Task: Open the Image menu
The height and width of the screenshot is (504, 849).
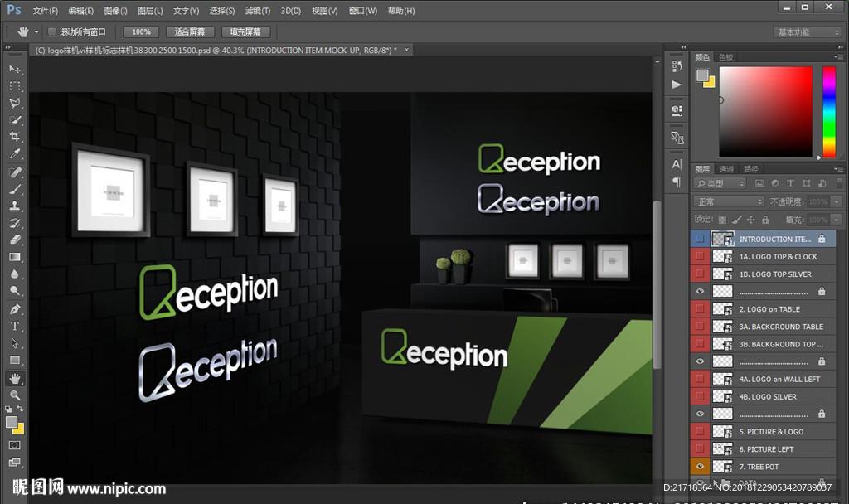Action: point(115,11)
